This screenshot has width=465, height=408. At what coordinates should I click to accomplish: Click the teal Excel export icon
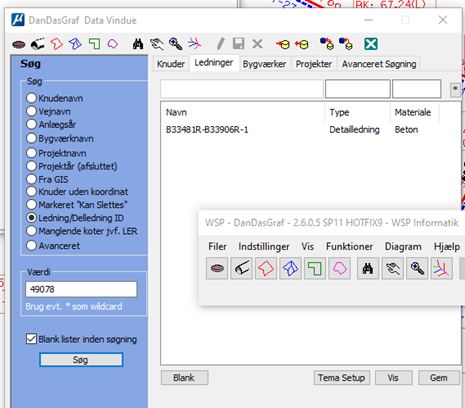(x=371, y=44)
